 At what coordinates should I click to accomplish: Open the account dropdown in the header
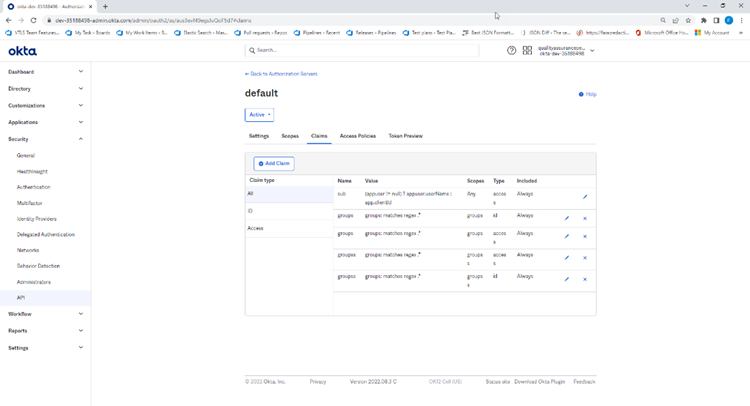pyautogui.click(x=566, y=51)
